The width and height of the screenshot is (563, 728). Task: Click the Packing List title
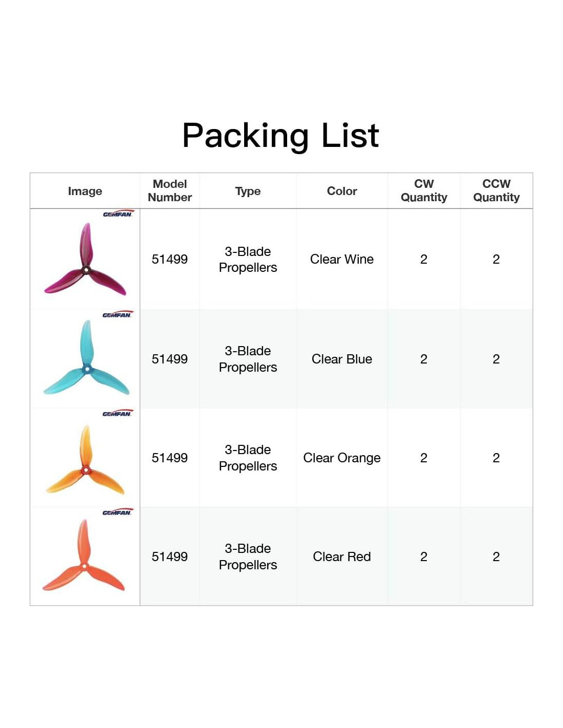click(x=280, y=136)
